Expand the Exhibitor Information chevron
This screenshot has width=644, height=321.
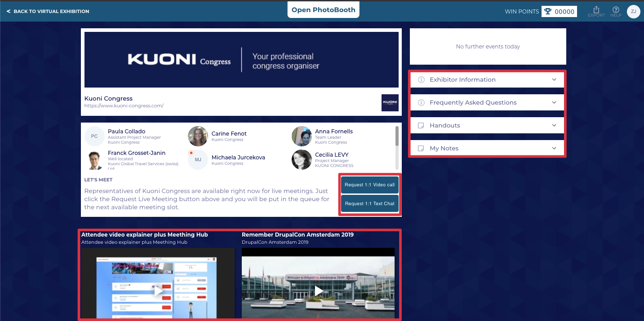[x=554, y=80]
